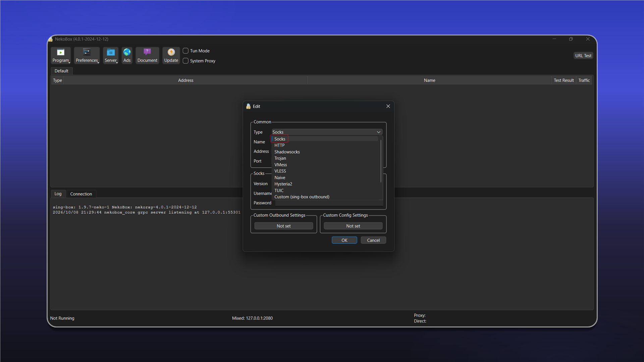Click the URL Test button
The height and width of the screenshot is (362, 644).
(583, 56)
